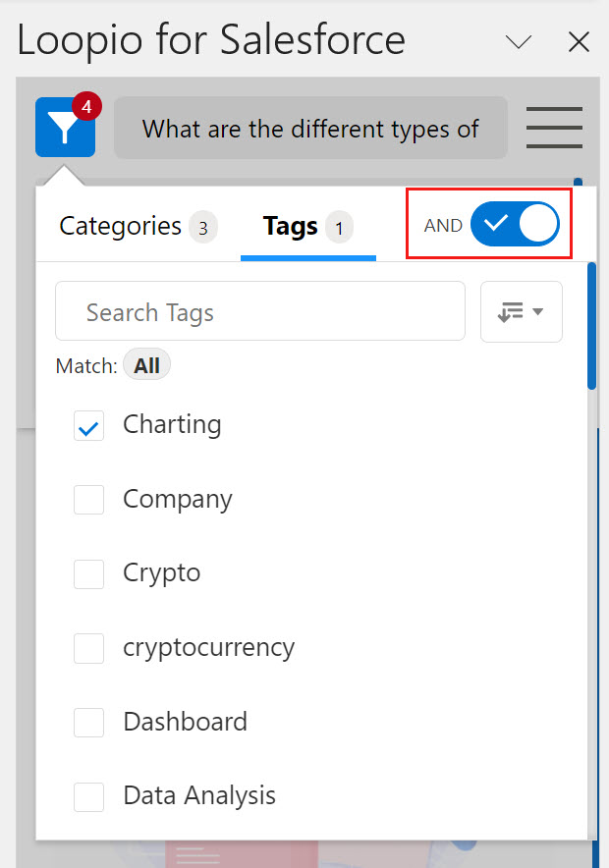Open the filter funnel icon
The width and height of the screenshot is (609, 868).
pos(65,127)
